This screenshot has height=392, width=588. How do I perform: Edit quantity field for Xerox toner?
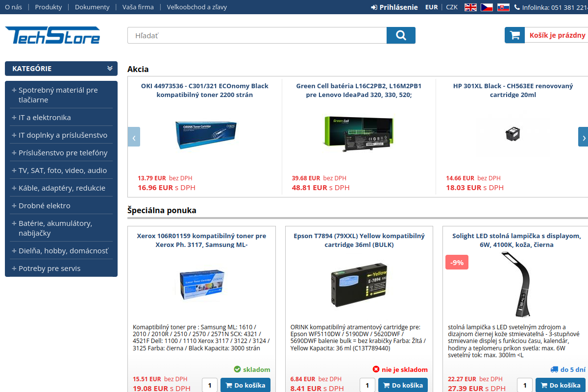[x=210, y=386]
